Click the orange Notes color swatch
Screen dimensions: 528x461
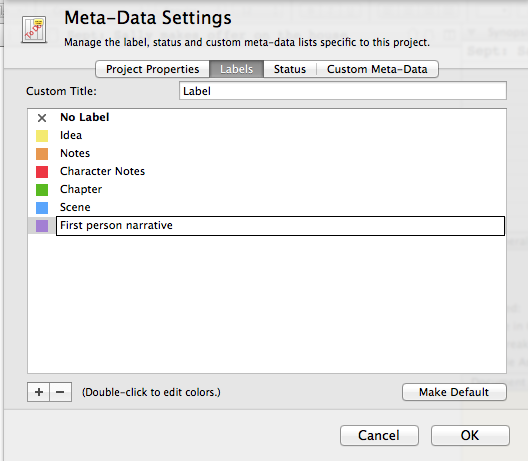coord(42,154)
